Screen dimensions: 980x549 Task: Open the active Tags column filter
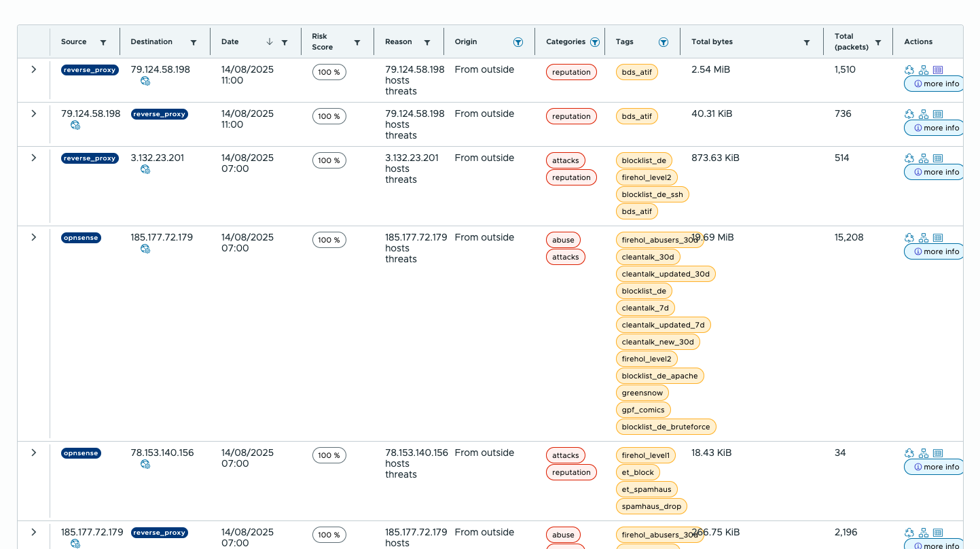point(664,42)
